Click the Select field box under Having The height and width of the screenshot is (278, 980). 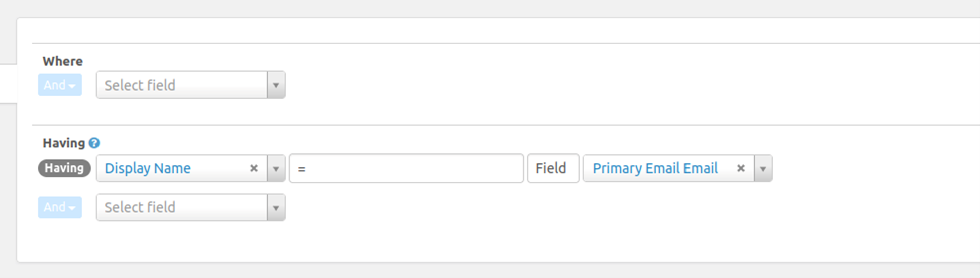[x=182, y=207]
